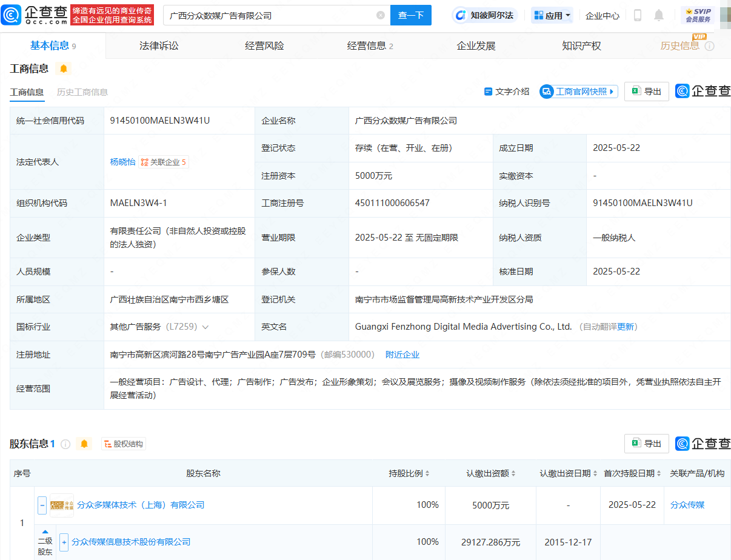The height and width of the screenshot is (560, 731).
Task: Click 企查查 logo beside 工商信息 export
Action: coord(703,92)
